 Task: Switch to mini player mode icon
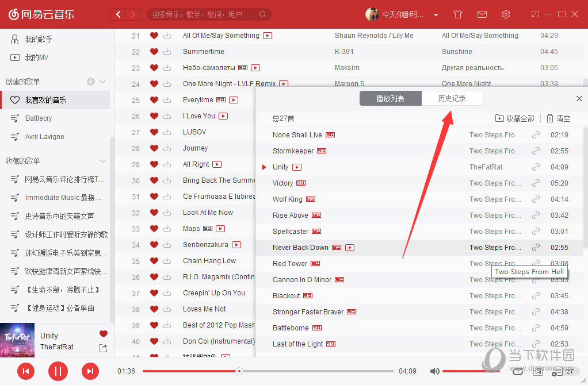click(x=536, y=14)
